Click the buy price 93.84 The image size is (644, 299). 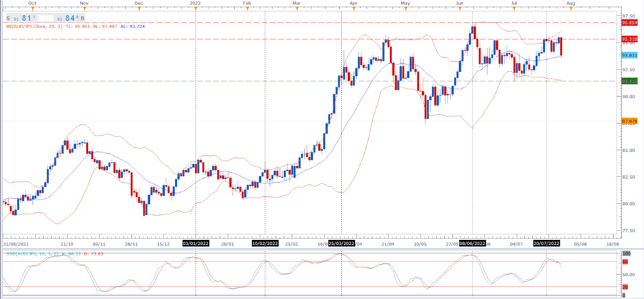[68, 18]
